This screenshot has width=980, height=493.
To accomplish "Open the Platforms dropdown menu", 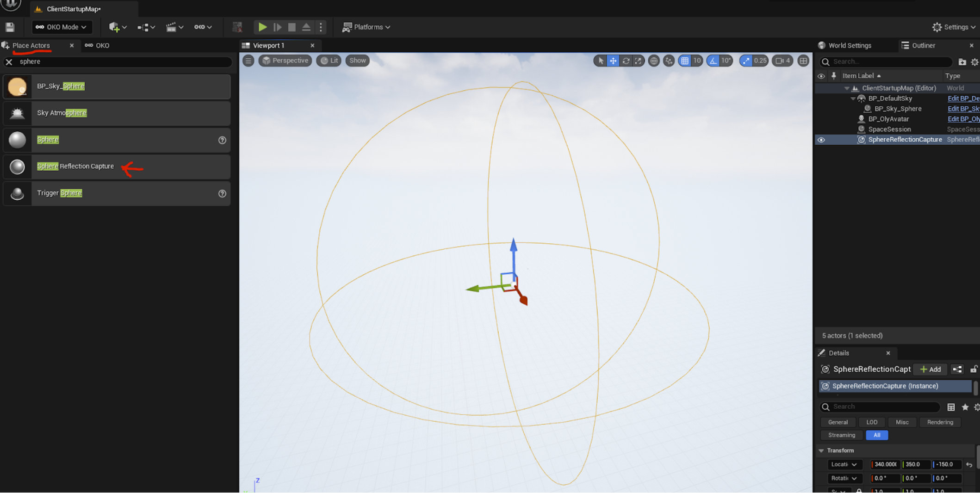I will pyautogui.click(x=366, y=27).
